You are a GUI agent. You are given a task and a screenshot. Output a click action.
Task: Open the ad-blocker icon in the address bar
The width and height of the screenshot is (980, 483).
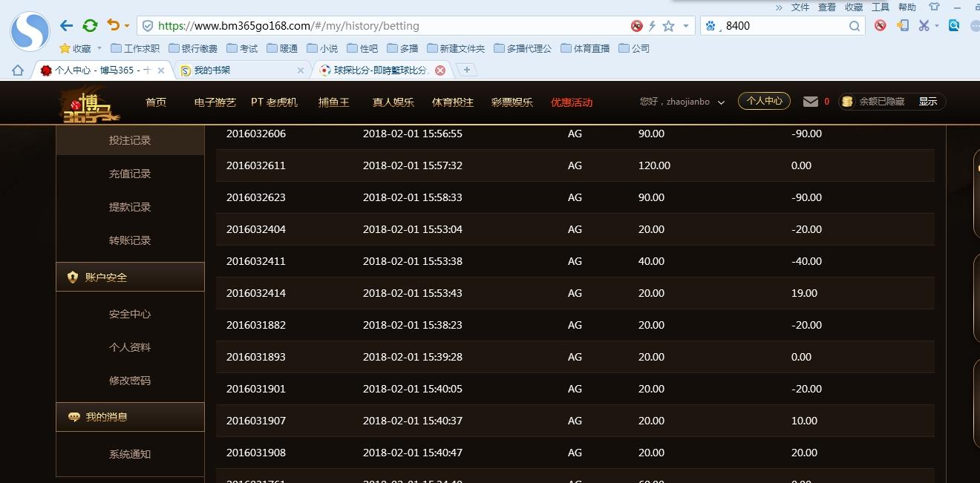(x=636, y=25)
